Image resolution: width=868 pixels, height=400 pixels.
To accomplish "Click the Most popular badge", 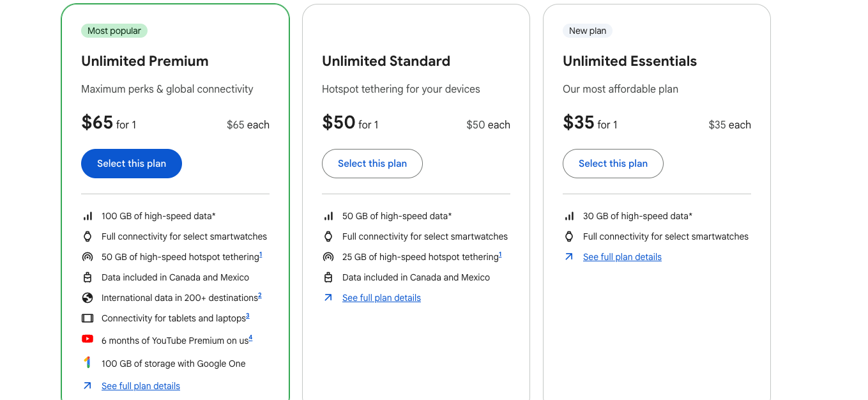I will 114,31.
